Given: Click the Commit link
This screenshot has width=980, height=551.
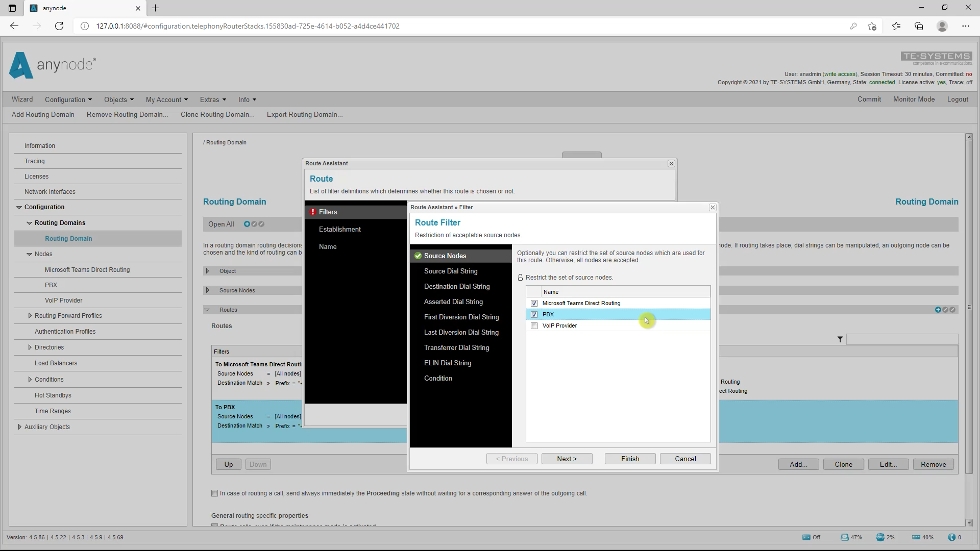Looking at the screenshot, I should (x=869, y=99).
